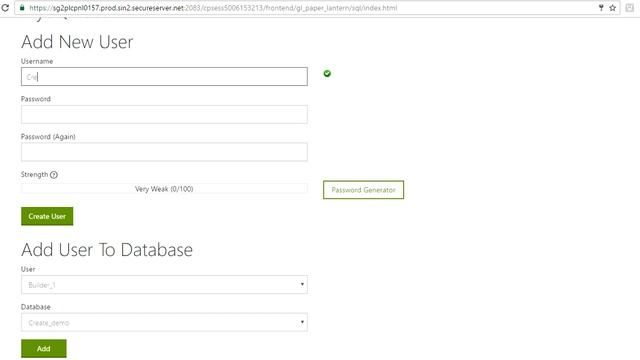640x360 pixels.
Task: Click the Create User button
Action: click(x=47, y=216)
